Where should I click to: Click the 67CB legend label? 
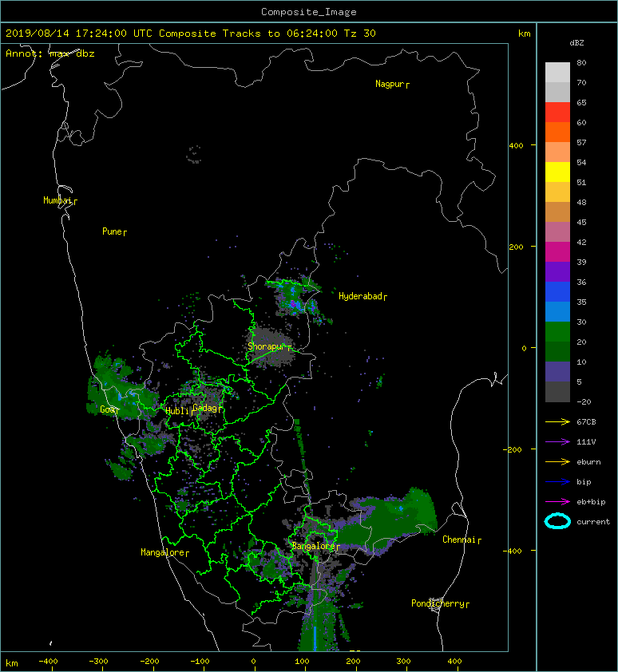point(586,421)
